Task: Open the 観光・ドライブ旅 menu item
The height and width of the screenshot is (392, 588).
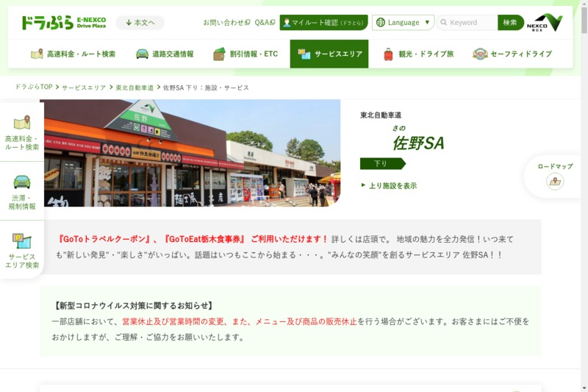Action: click(418, 54)
